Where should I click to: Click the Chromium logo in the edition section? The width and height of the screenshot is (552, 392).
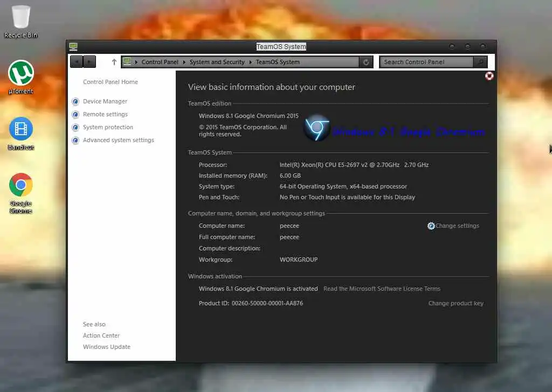316,128
